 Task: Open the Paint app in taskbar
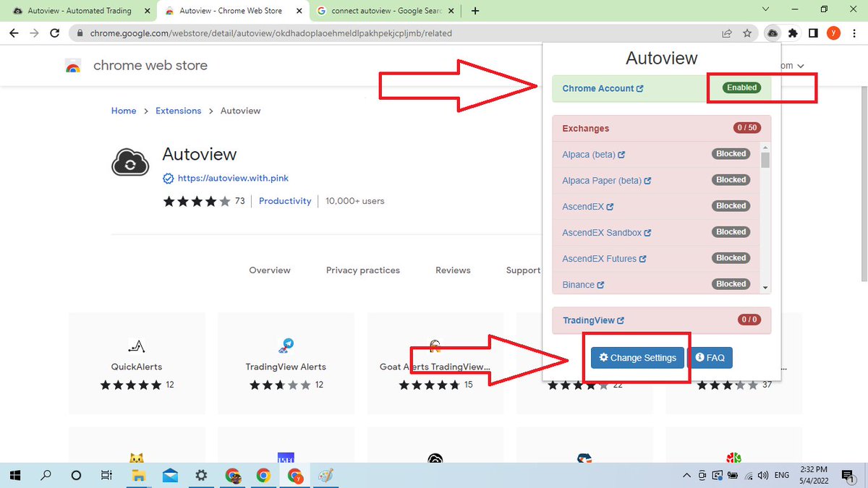(326, 476)
